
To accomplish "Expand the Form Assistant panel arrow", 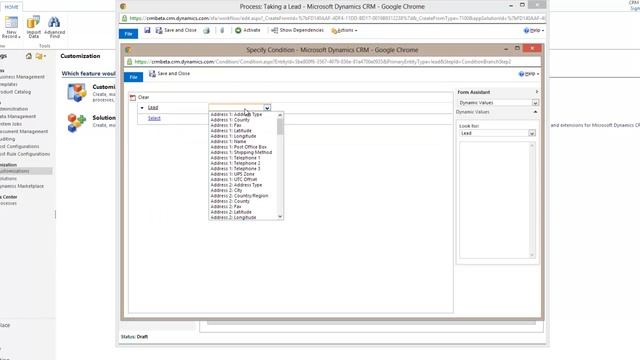I will 536,92.
